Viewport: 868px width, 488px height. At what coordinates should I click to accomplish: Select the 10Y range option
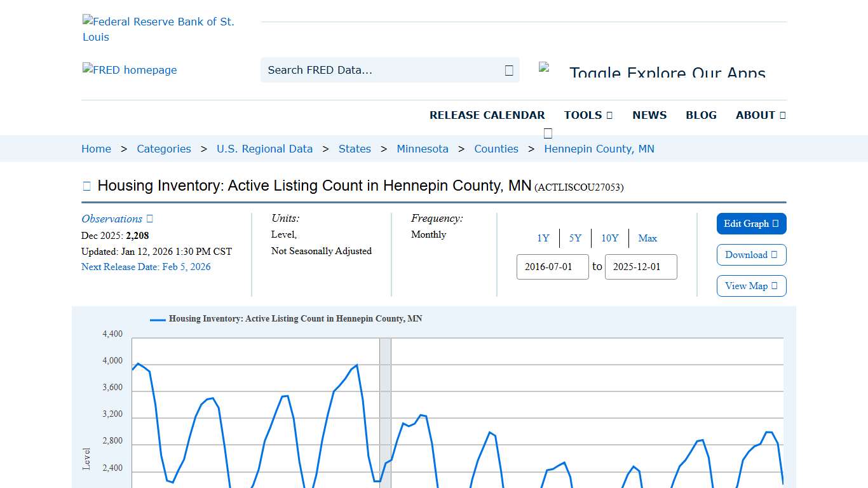(609, 238)
